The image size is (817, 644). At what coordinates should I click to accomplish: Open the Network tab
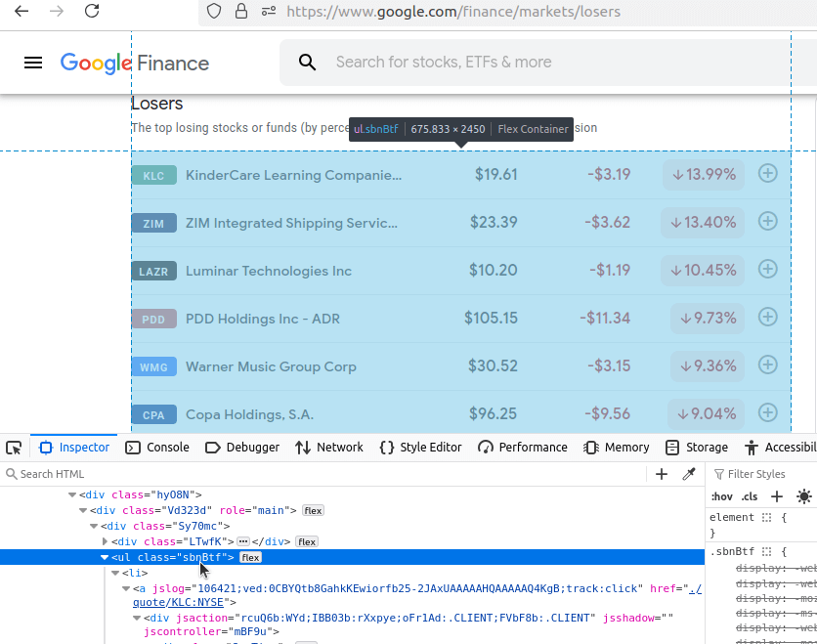coord(328,448)
